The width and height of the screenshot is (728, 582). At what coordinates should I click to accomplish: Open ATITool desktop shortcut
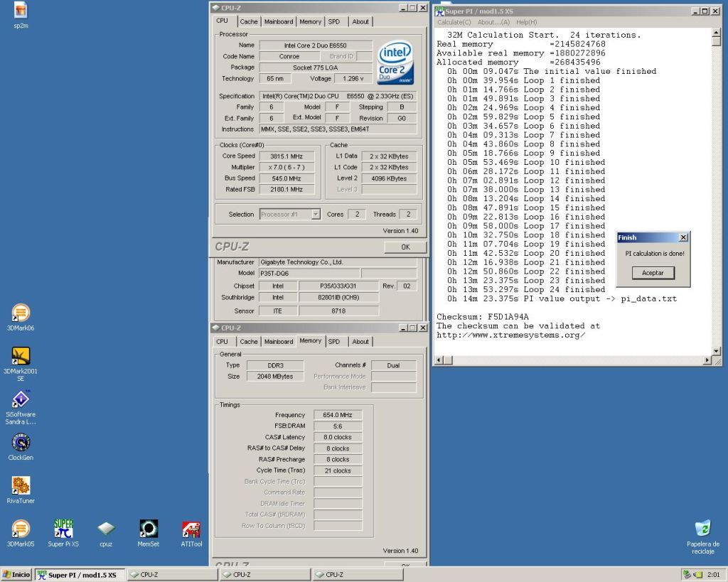(x=191, y=533)
